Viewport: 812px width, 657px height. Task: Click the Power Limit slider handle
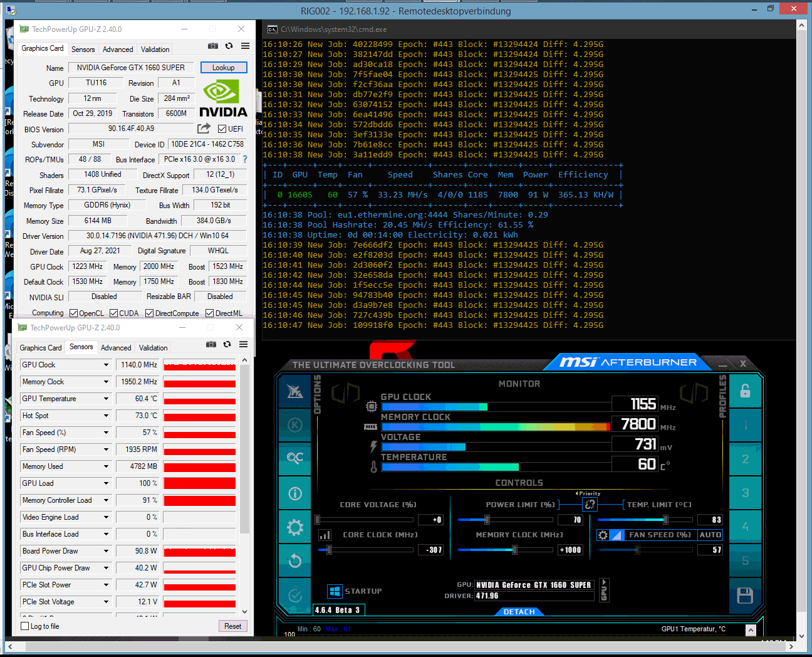coord(487,520)
